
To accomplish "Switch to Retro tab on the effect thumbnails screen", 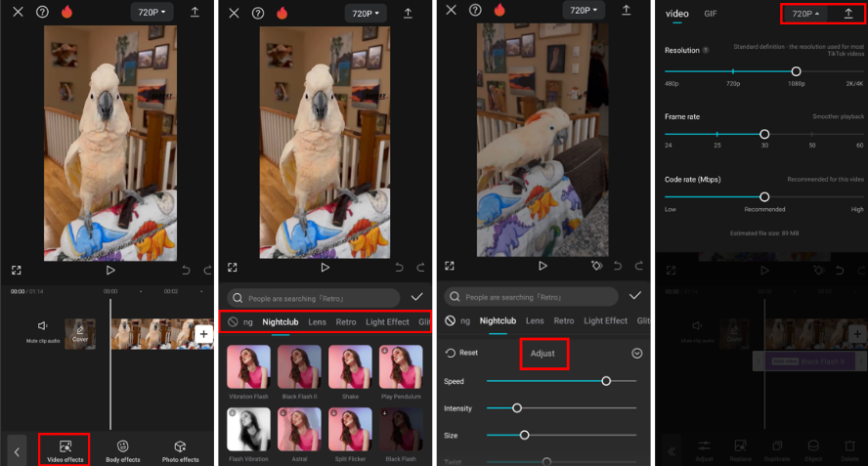I will (346, 322).
